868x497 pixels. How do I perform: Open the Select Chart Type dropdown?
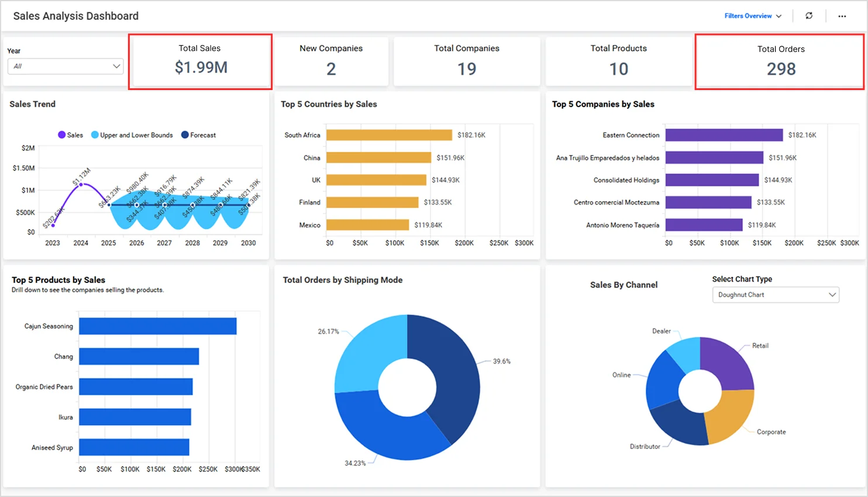tap(776, 295)
